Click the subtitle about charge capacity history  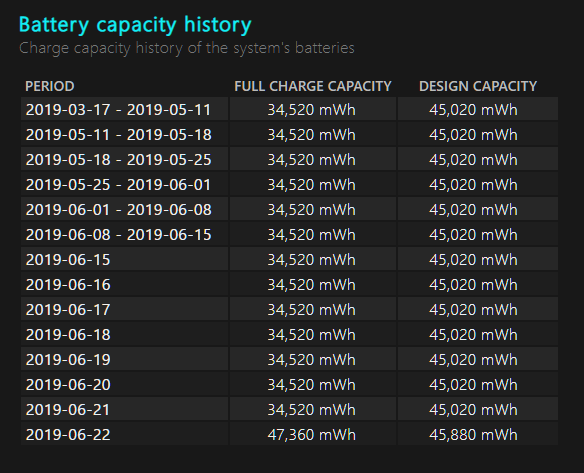click(x=187, y=48)
